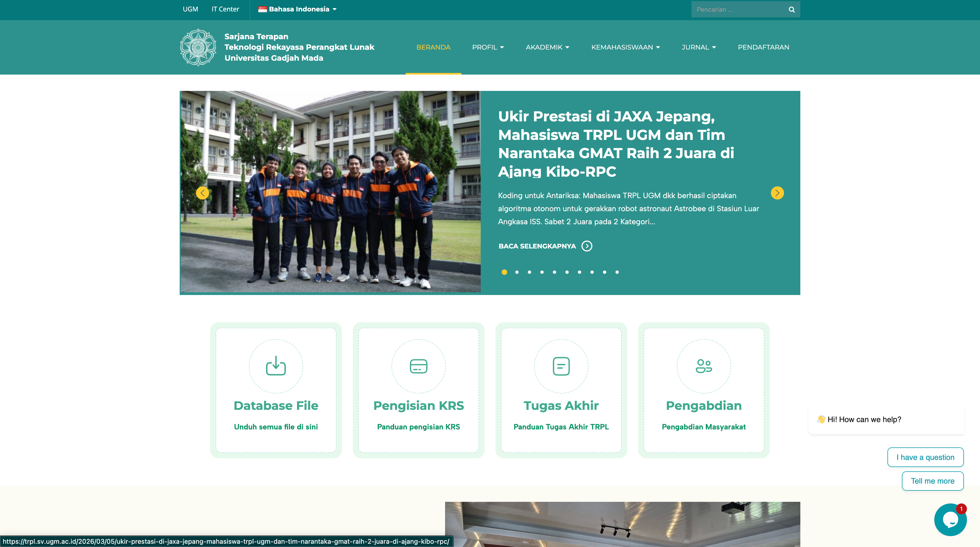This screenshot has height=547, width=980.
Task: Expand the KEMAHASISWAAN menu
Action: [626, 47]
